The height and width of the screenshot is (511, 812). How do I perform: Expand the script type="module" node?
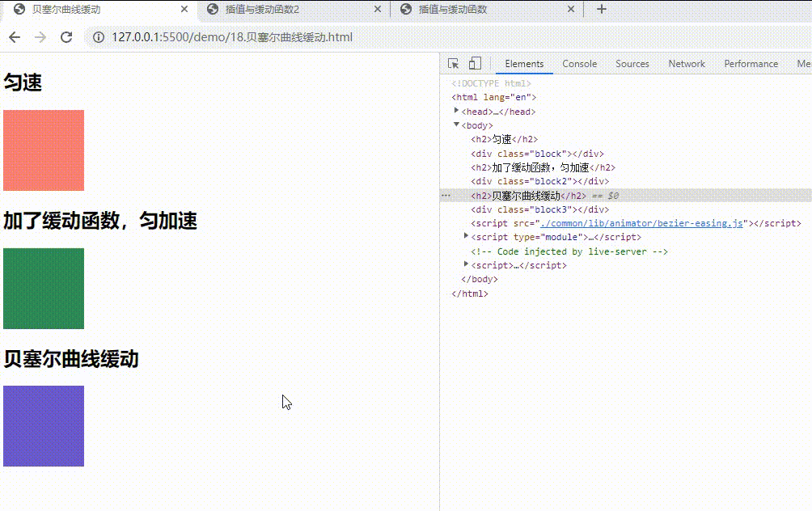coord(466,236)
